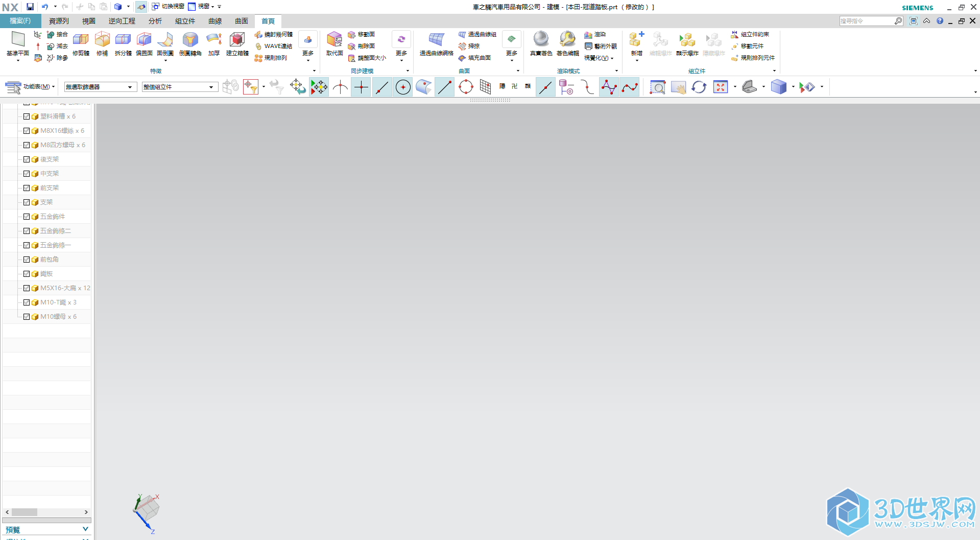Open the 著色編輯 shading editor
Image resolution: width=980 pixels, height=540 pixels.
click(567, 43)
